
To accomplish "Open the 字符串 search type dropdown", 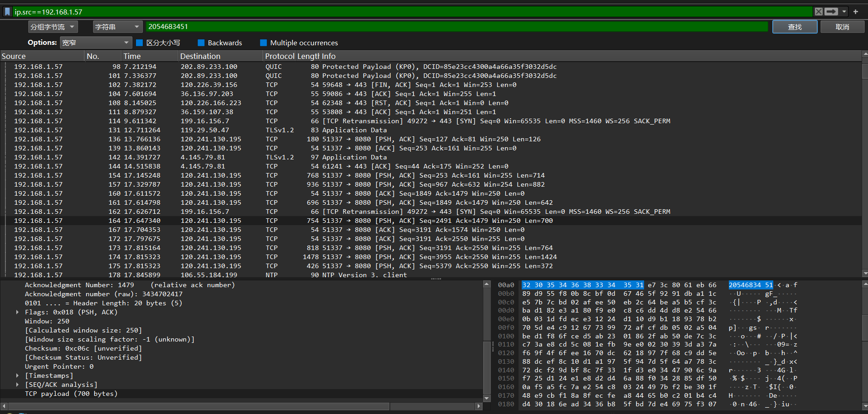I will click(117, 27).
